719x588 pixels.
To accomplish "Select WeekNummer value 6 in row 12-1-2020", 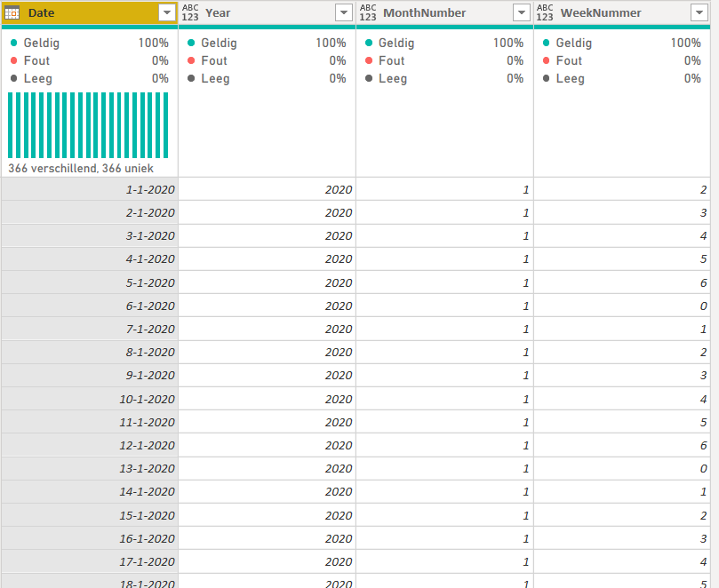I will [x=622, y=445].
